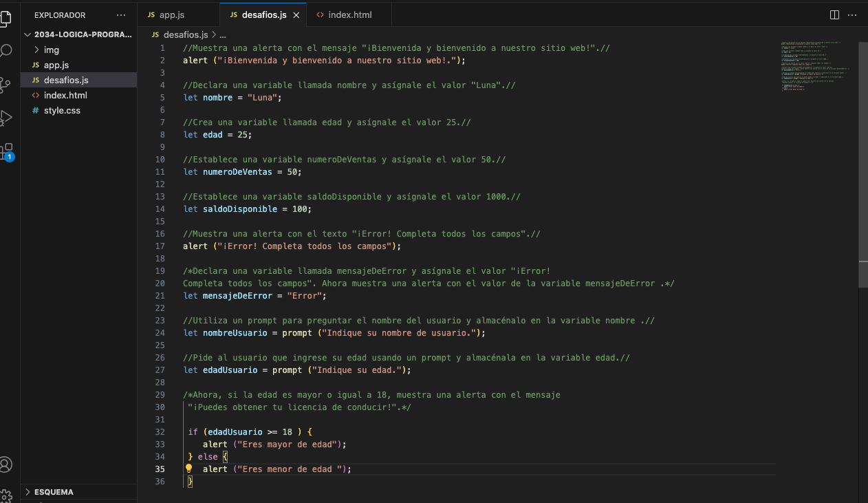Viewport: 868px width, 503px height.
Task: Click the JS icon of app.js tab
Action: (x=151, y=14)
